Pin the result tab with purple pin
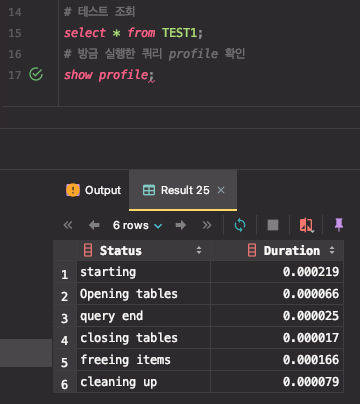Image resolution: width=360 pixels, height=404 pixels. tap(339, 225)
